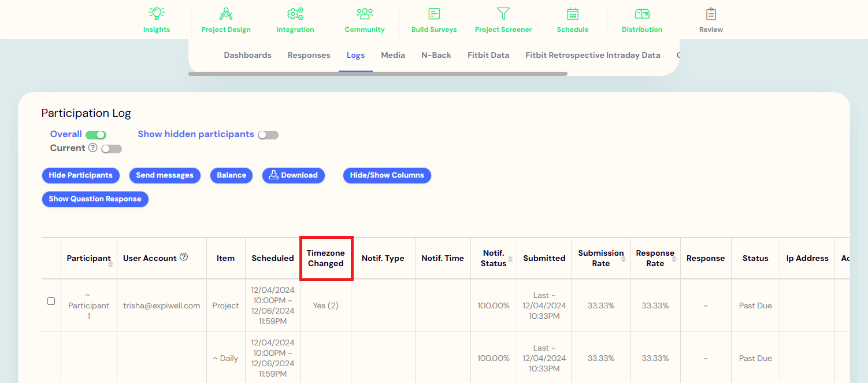Collapse the Participant 1 row
The height and width of the screenshot is (383, 868).
(88, 295)
